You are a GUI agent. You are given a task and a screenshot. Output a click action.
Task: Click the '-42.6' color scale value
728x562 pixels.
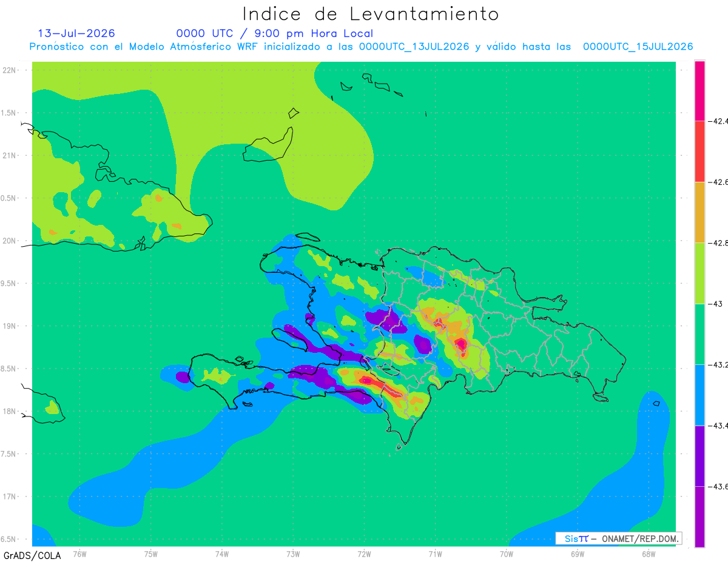click(718, 182)
